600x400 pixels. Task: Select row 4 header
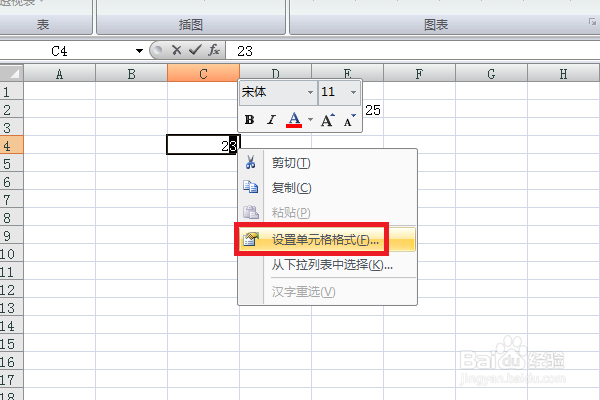11,145
